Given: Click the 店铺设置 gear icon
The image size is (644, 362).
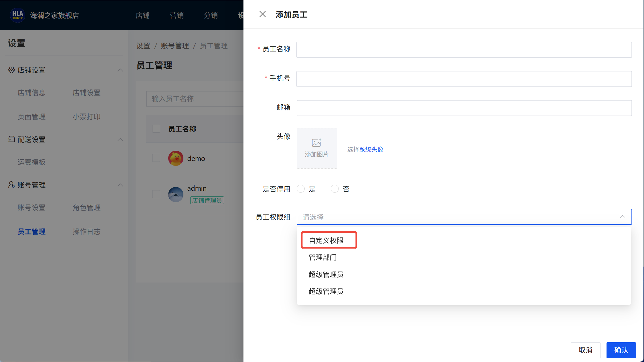Looking at the screenshot, I should point(11,70).
